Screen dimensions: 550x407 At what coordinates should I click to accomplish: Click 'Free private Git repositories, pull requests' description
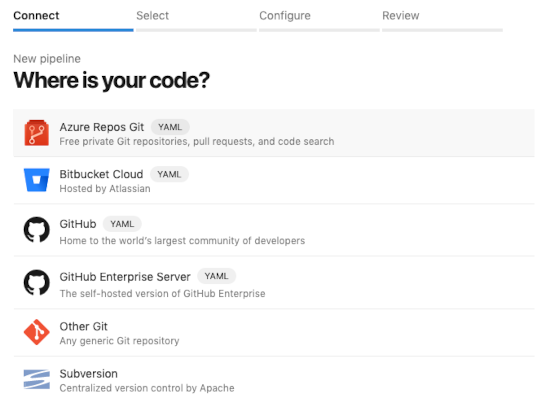197,141
